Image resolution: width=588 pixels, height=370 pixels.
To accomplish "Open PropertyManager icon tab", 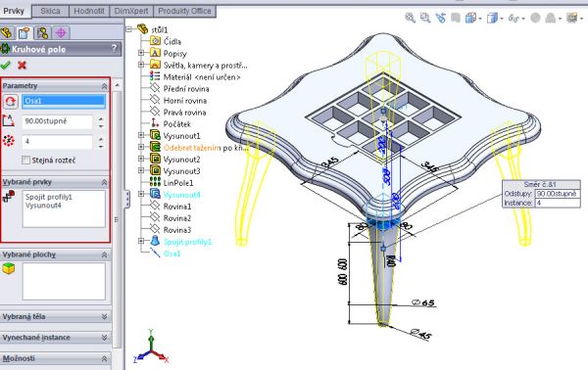I will tap(24, 33).
